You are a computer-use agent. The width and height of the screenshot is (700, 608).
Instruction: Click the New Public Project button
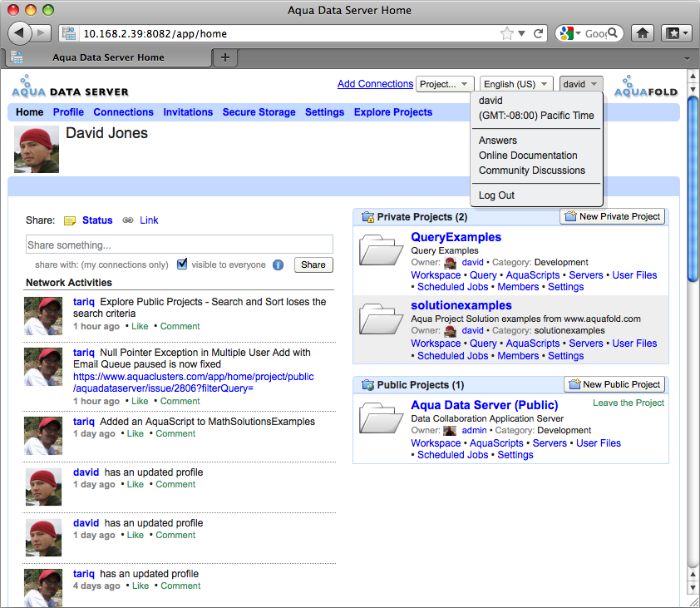(x=614, y=384)
